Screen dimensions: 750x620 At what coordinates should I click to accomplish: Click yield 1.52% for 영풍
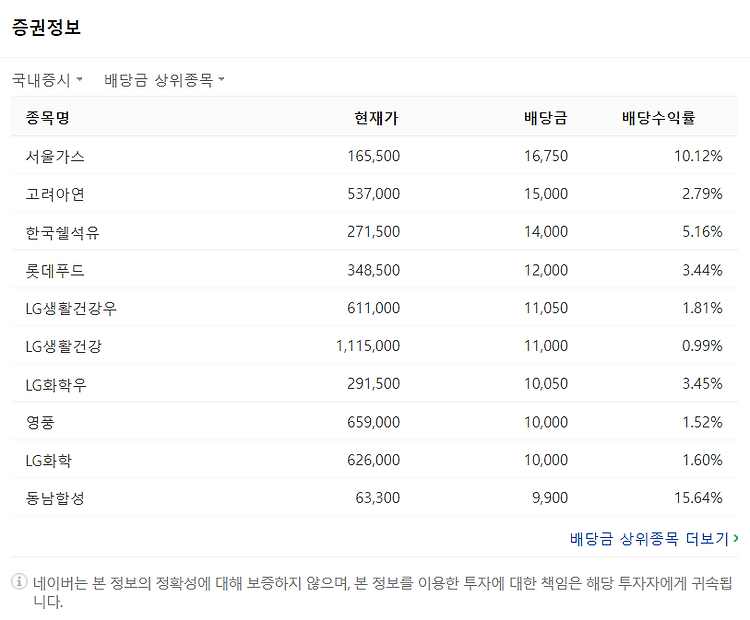(702, 422)
